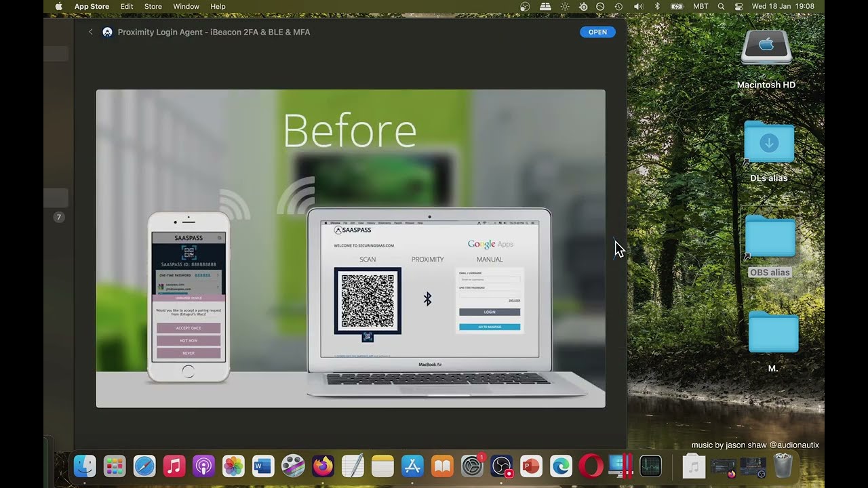
Task: Click the App Store icon in the Dock
Action: coord(412,466)
